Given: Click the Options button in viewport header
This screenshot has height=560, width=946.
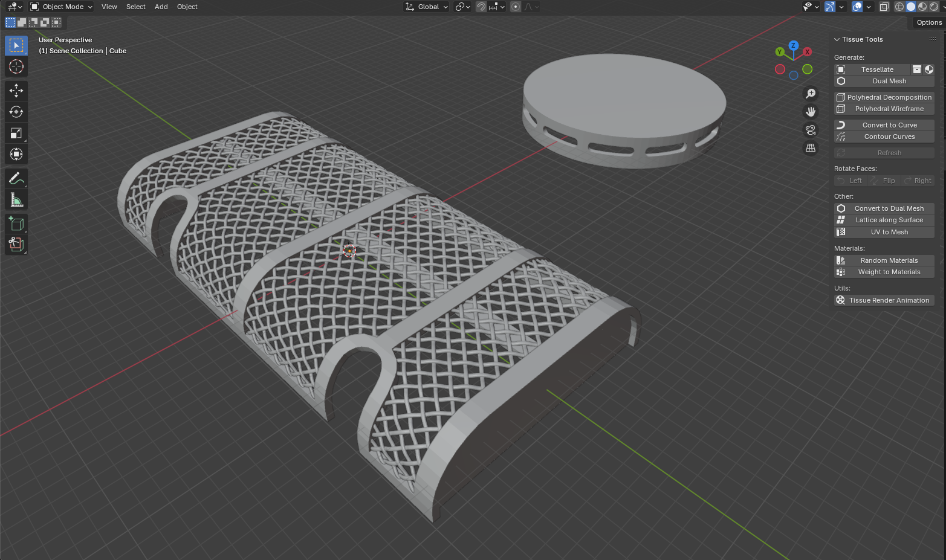Looking at the screenshot, I should [928, 22].
